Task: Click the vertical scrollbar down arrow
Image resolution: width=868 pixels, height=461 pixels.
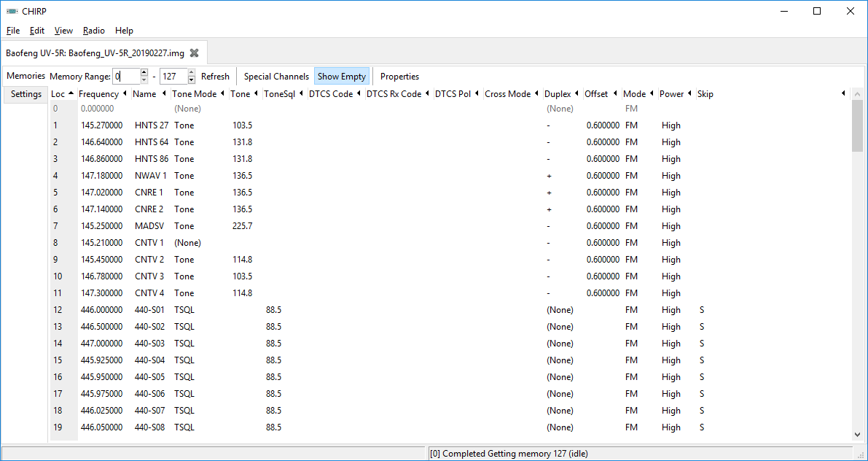Action: [857, 435]
